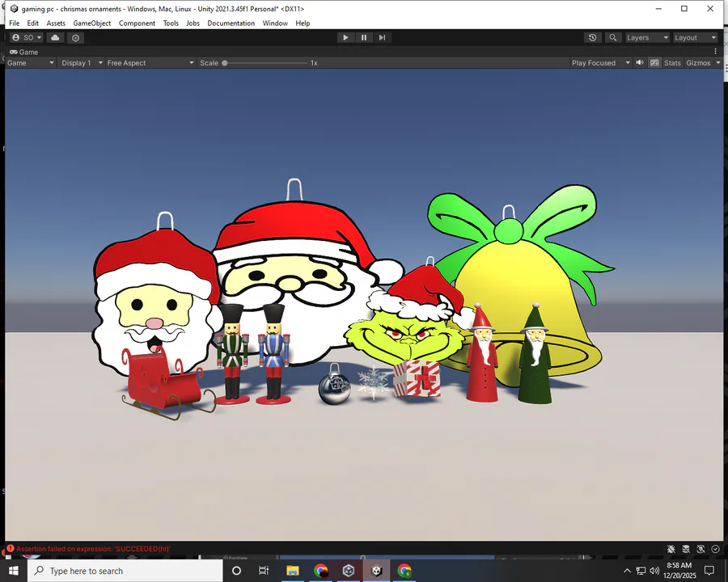Screen dimensions: 728x582
Task: Click the Auto Generate Lighting status icon
Action: click(x=700, y=549)
